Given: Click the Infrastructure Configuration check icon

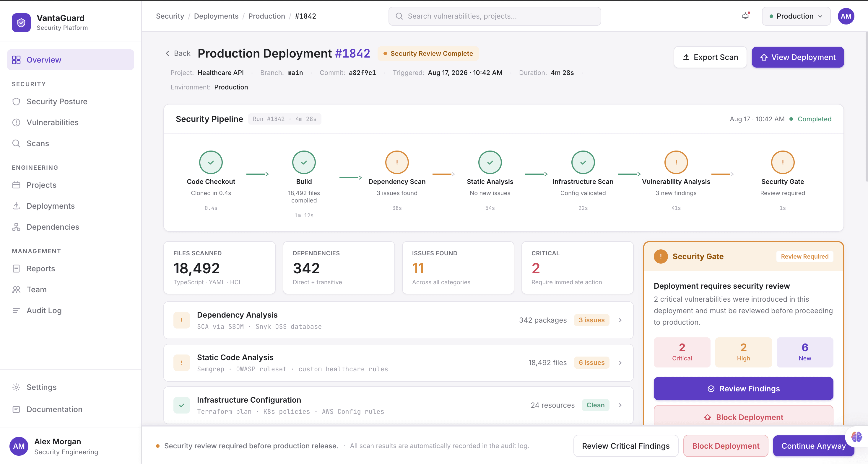Looking at the screenshot, I should pyautogui.click(x=182, y=405).
